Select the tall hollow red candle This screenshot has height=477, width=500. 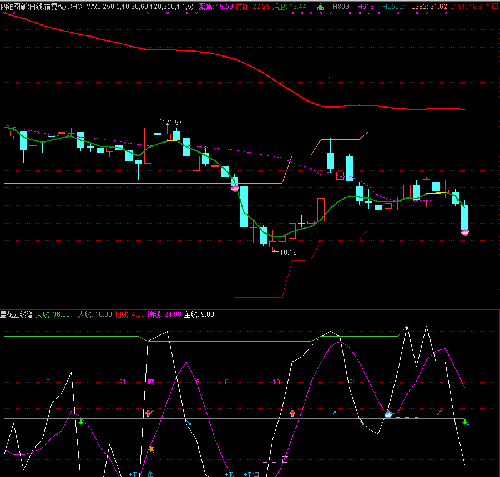click(321, 209)
